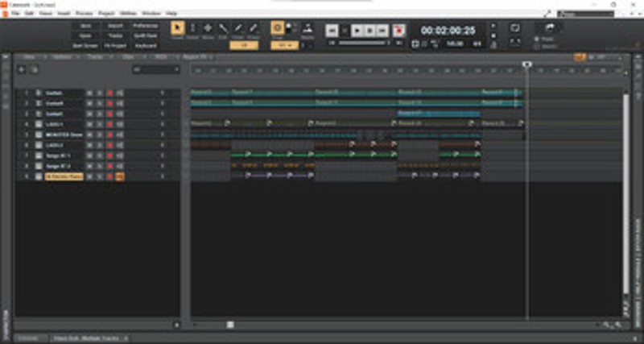
Task: Select the Select tool
Action: point(192,28)
